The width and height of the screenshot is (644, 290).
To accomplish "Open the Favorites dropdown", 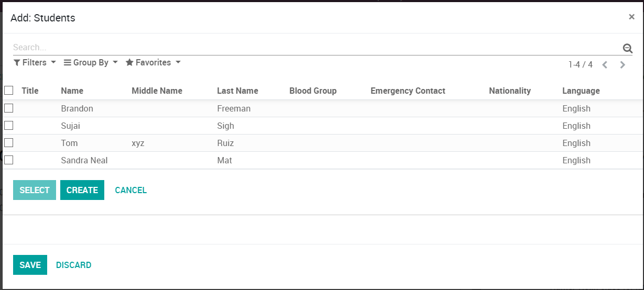I will point(153,63).
